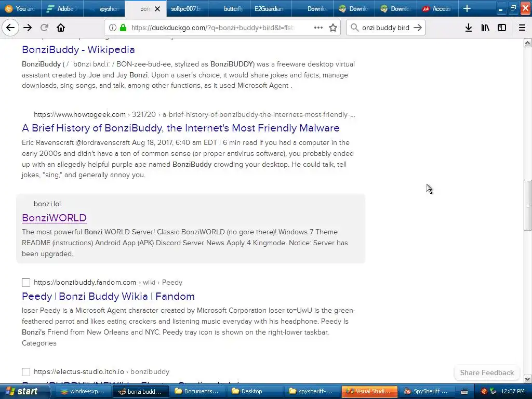Click the scrollbar down arrow
Viewport: 532px width, 399px height.
point(528,379)
